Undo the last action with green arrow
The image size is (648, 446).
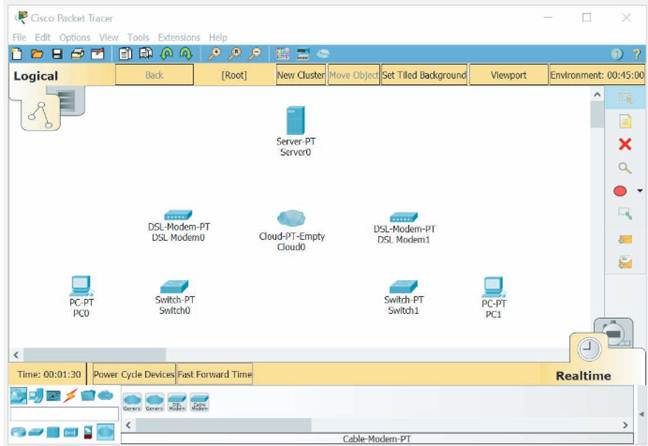[167, 54]
